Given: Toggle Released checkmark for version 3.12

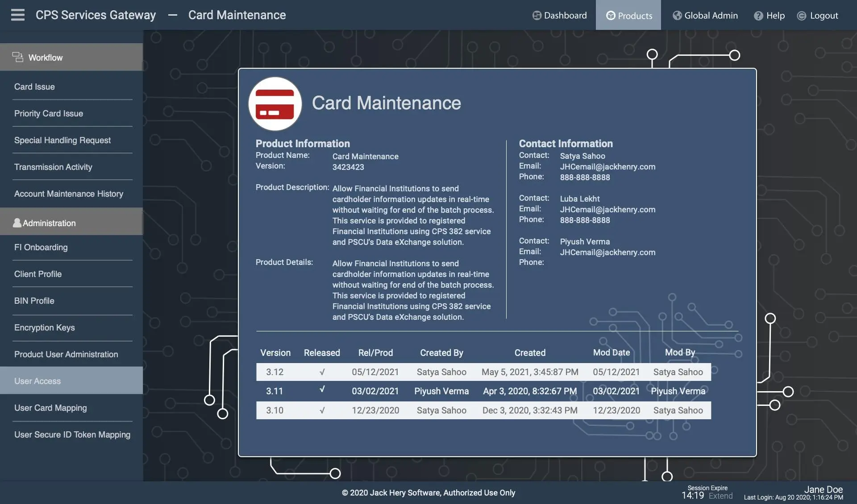Looking at the screenshot, I should (322, 372).
